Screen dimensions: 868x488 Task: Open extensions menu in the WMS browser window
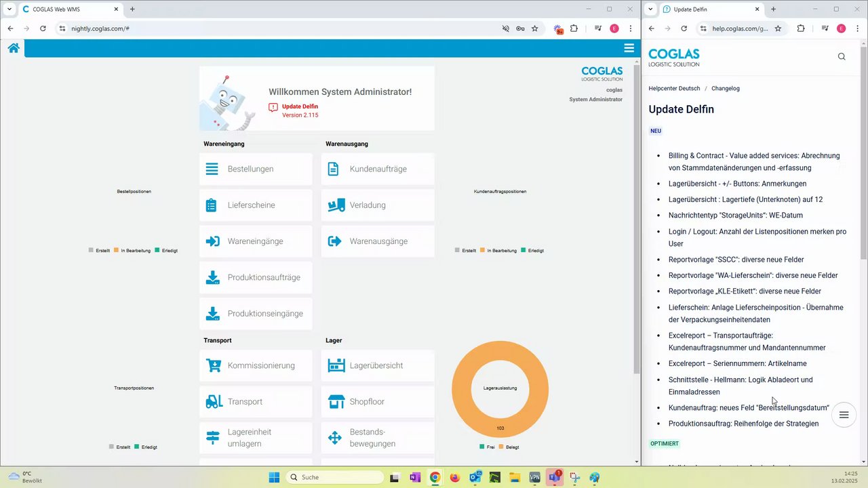[x=574, y=28]
